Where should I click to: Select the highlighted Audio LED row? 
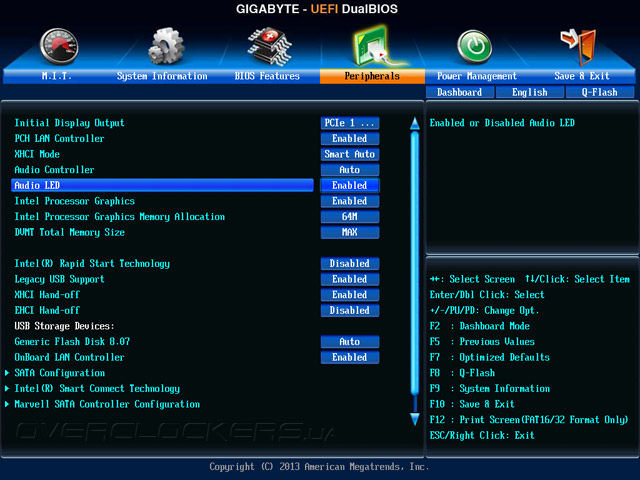click(162, 185)
